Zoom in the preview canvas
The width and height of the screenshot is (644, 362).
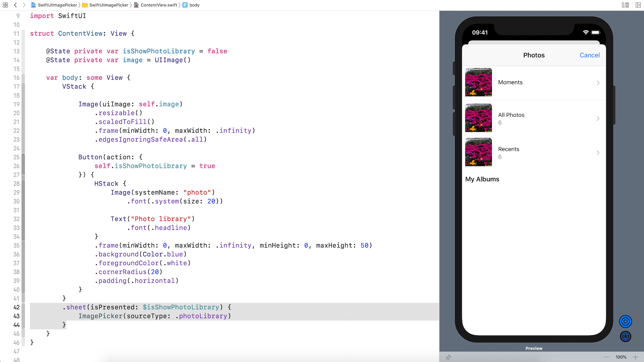point(635,357)
